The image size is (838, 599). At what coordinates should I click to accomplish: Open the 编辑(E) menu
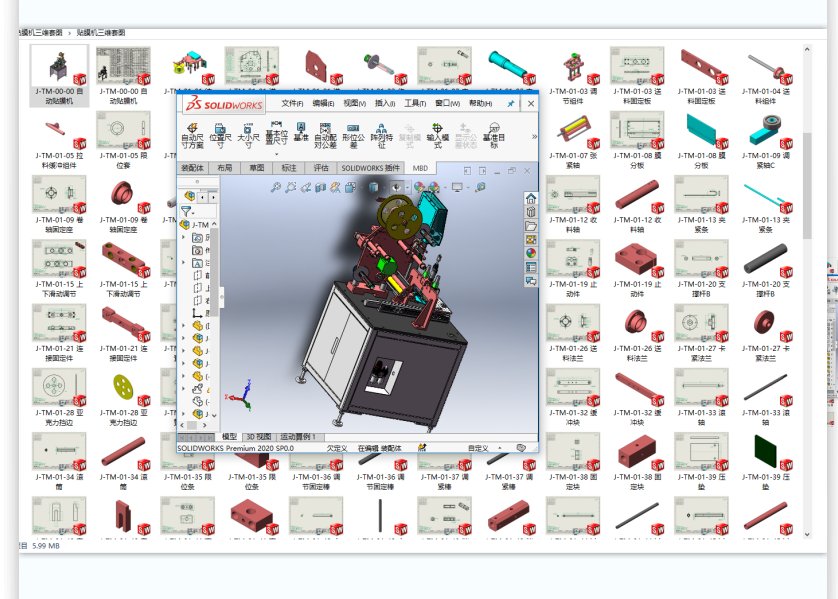[x=323, y=104]
